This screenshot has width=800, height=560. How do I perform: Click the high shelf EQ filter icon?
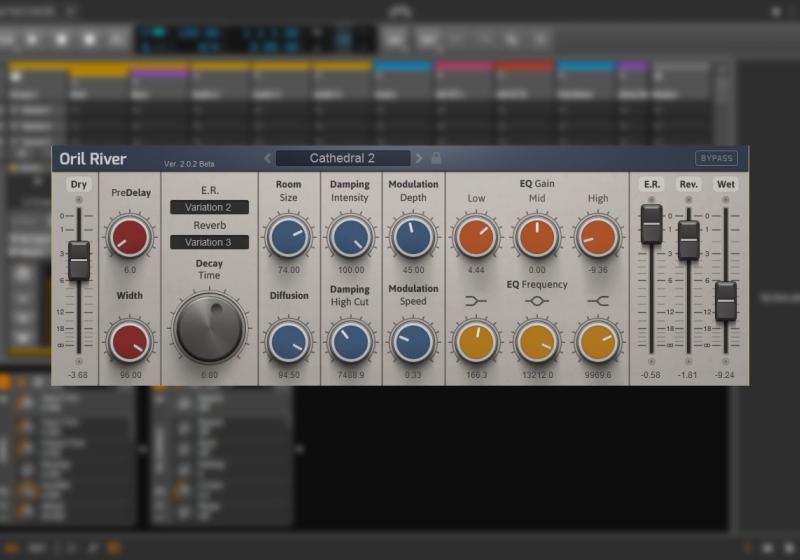point(598,300)
